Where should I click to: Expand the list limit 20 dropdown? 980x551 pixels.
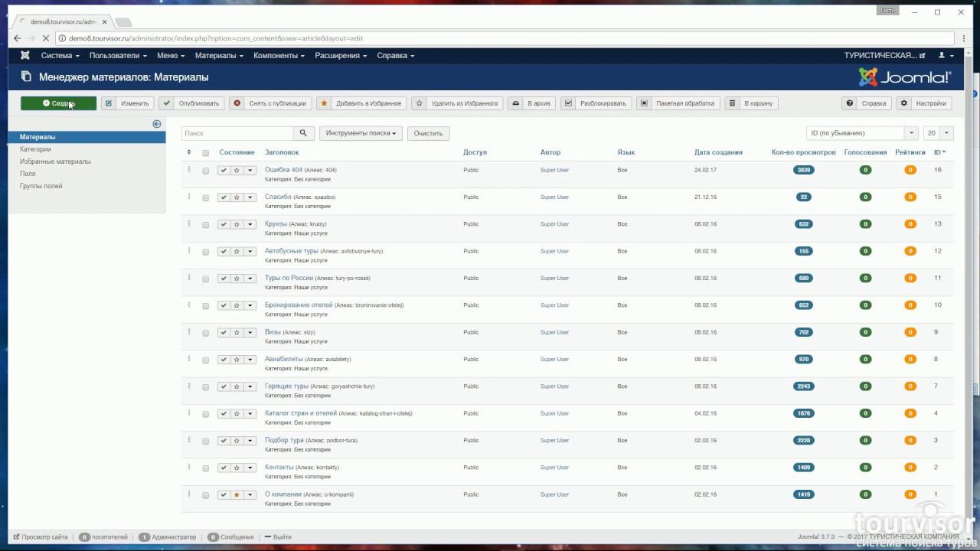938,133
